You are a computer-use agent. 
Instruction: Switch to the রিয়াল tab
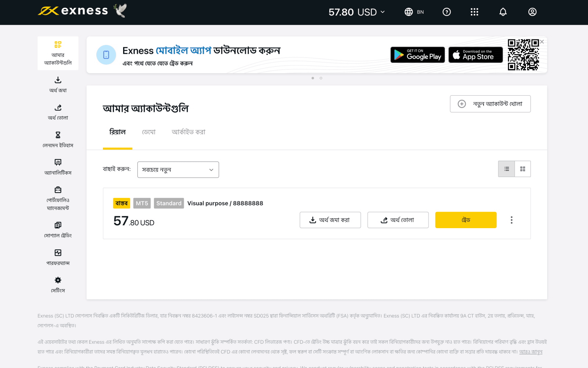pos(118,132)
